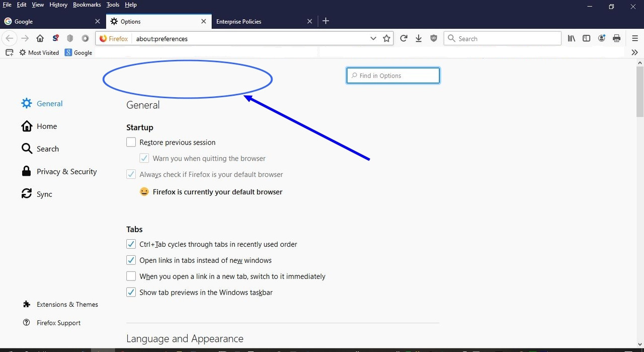The image size is (644, 352).
Task: Close the Enterprise Policies tab
Action: 309,21
